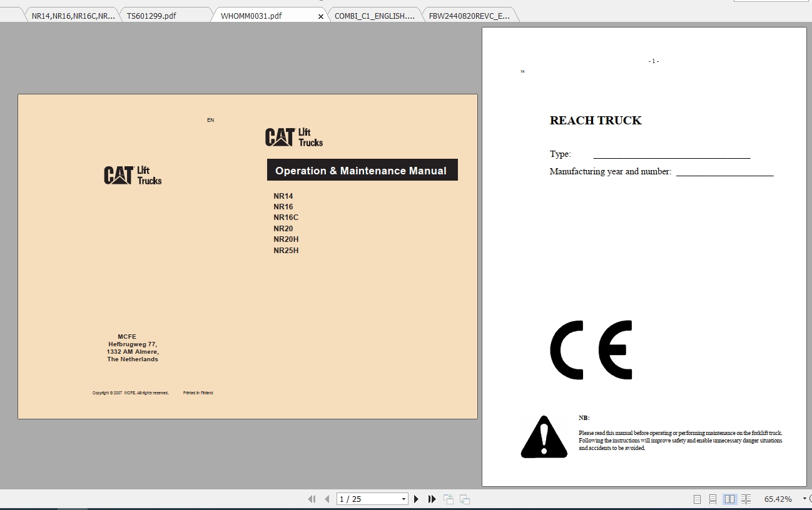Click the CE conformity mark

tap(591, 350)
